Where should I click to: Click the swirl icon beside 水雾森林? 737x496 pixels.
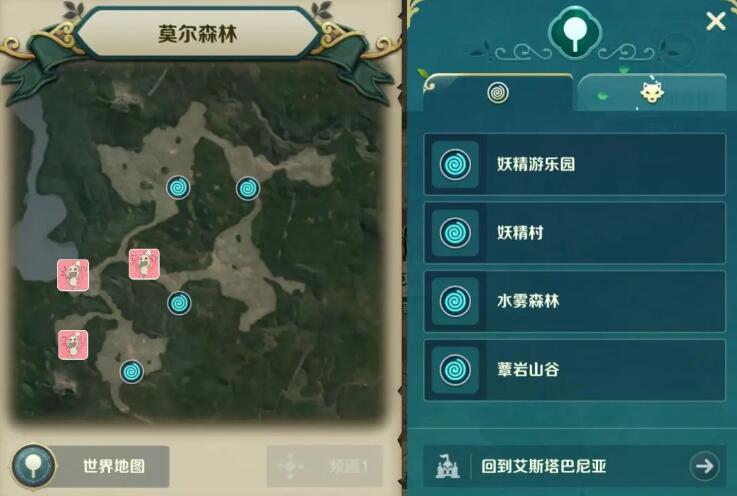click(x=455, y=301)
